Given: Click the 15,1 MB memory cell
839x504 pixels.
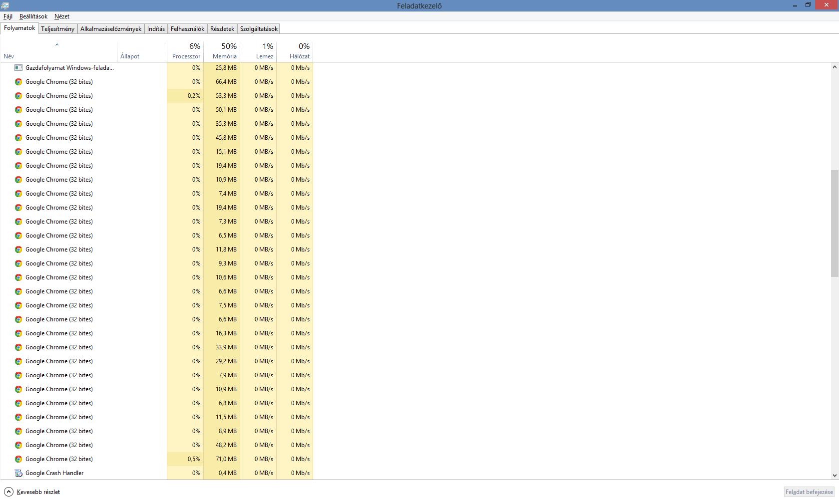Looking at the screenshot, I should [x=222, y=152].
